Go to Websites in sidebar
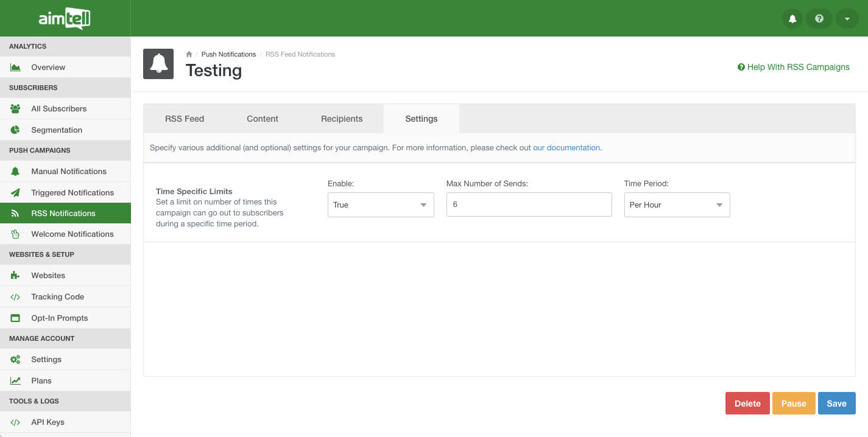 [65, 276]
